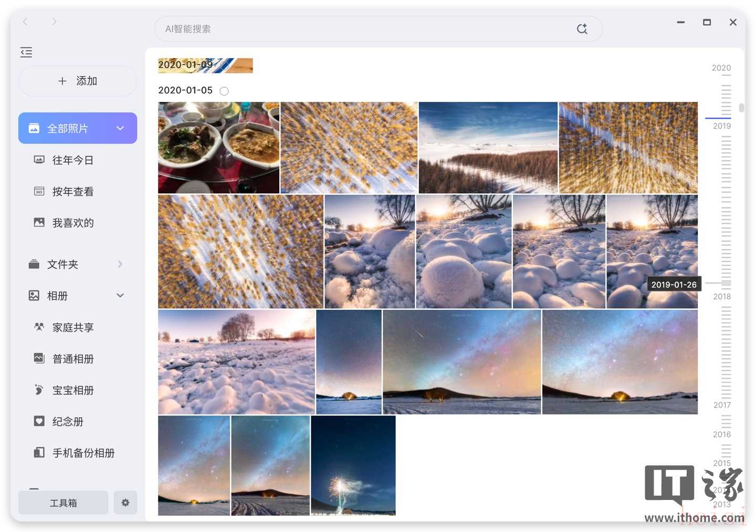Image resolution: width=756 pixels, height=532 pixels.
Task: Open the fireworks night photo thumbnail
Action: 353,465
